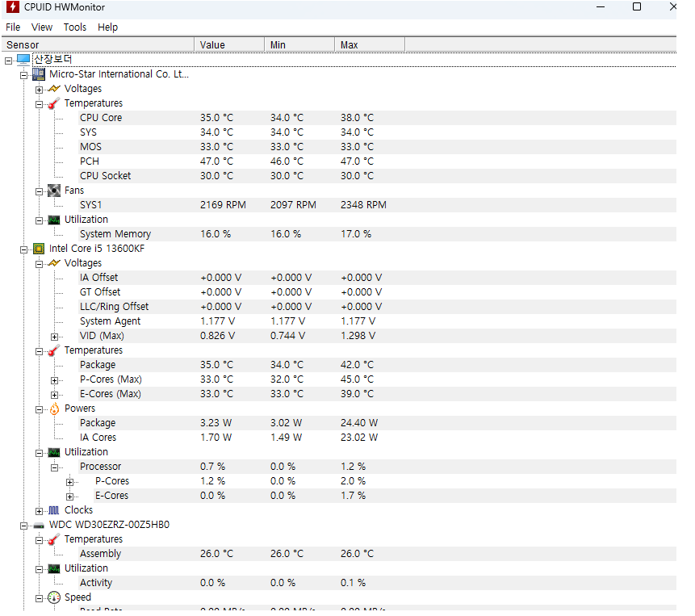Open the Help menu

pos(107,27)
